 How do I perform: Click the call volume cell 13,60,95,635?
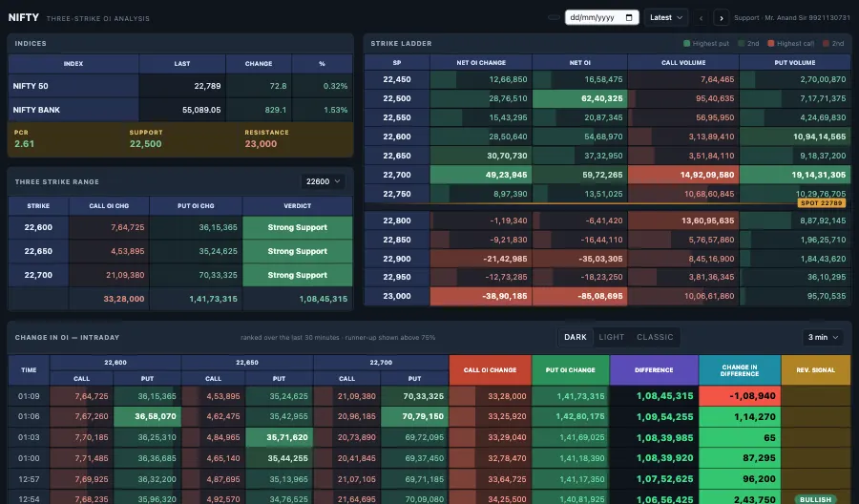coord(683,220)
